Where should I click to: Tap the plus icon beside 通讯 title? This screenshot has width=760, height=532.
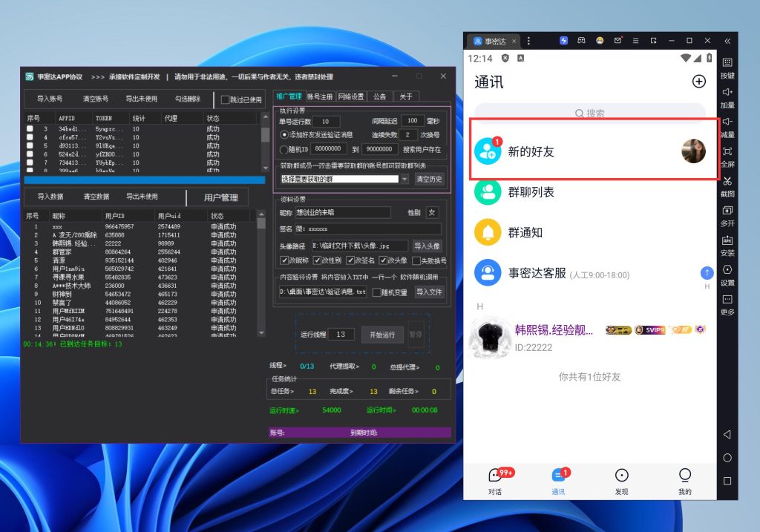tap(698, 82)
